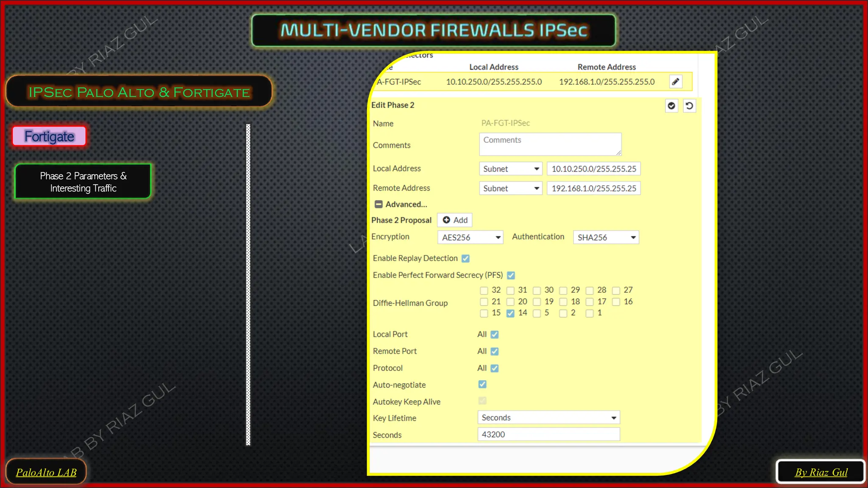Screen dimensions: 868x488
Task: Check Diffie-Hellman Group 5
Action: point(537,313)
